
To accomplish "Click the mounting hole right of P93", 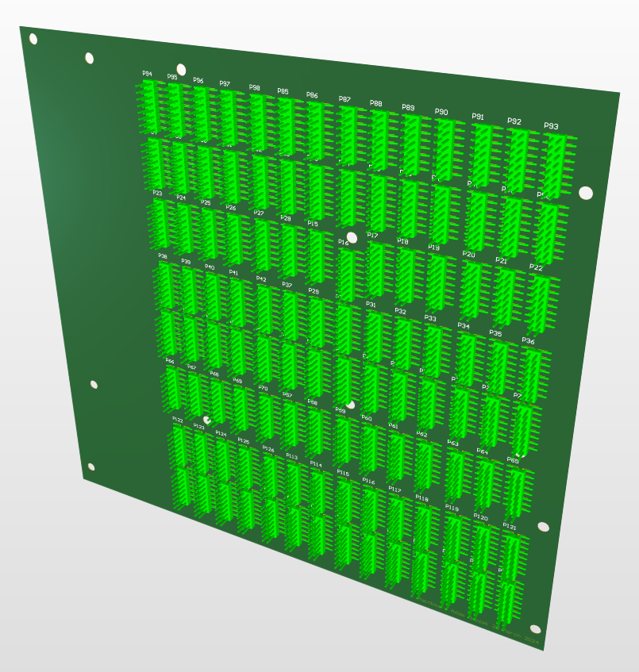I will (x=586, y=193).
